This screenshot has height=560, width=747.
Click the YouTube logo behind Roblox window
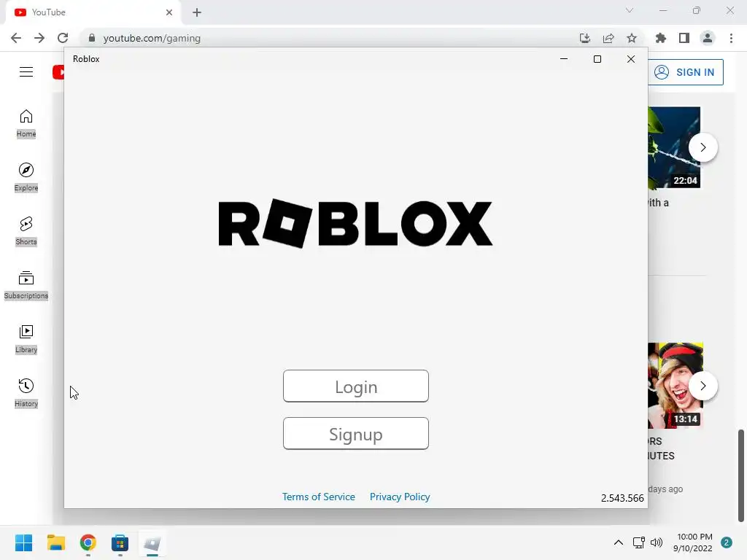[x=58, y=72]
